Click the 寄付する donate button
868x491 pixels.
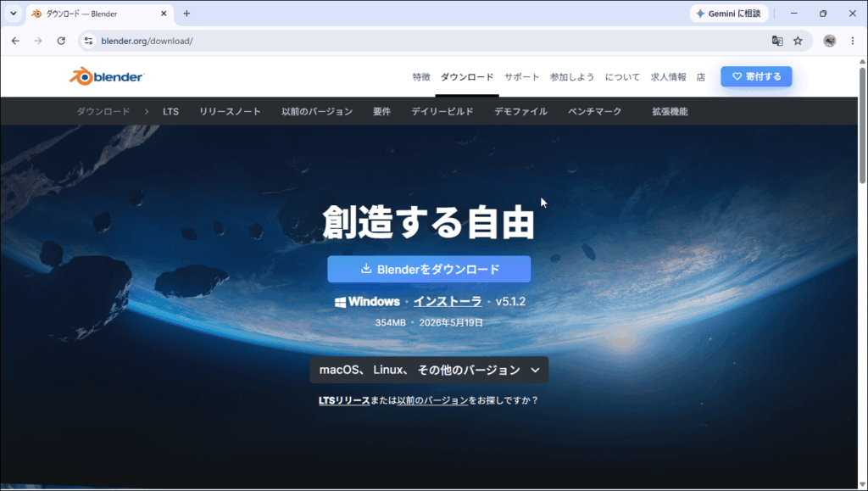pos(756,76)
